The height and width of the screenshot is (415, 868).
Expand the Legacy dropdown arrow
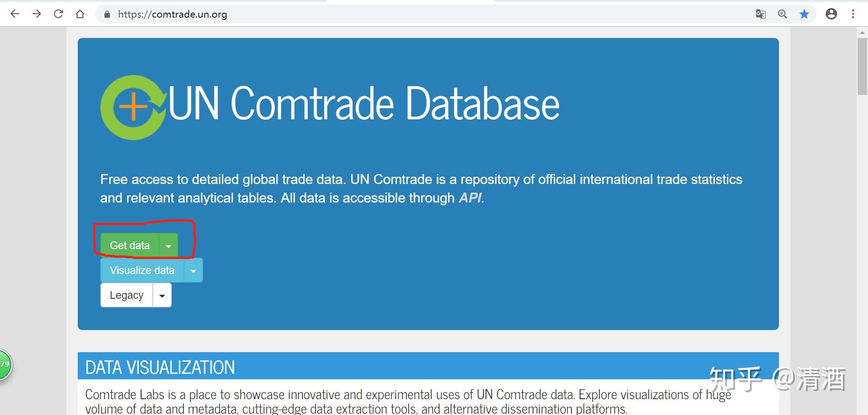tap(162, 295)
